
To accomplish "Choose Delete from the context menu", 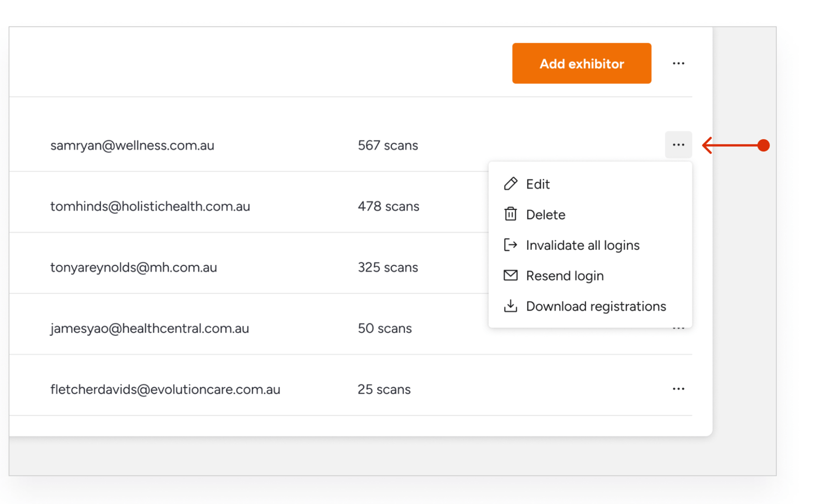I will coord(590,214).
